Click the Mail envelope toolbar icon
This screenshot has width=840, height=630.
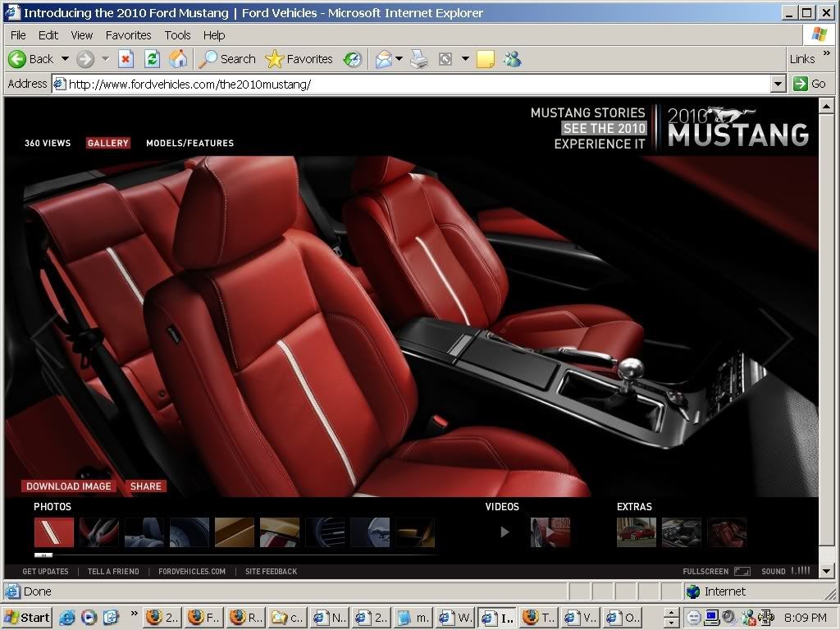[384, 59]
